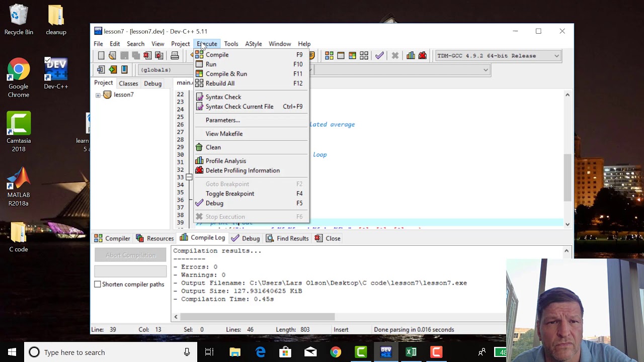The height and width of the screenshot is (362, 644).
Task: Click the Open file toolbar icon
Action: pos(112,56)
